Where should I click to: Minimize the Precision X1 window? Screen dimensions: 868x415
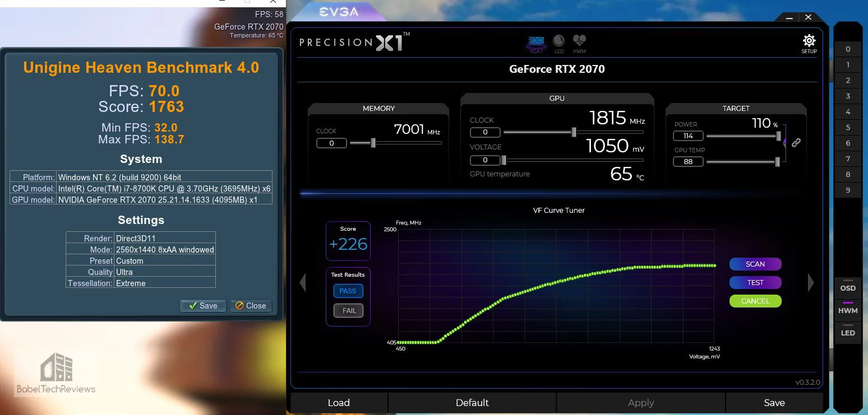click(x=789, y=17)
